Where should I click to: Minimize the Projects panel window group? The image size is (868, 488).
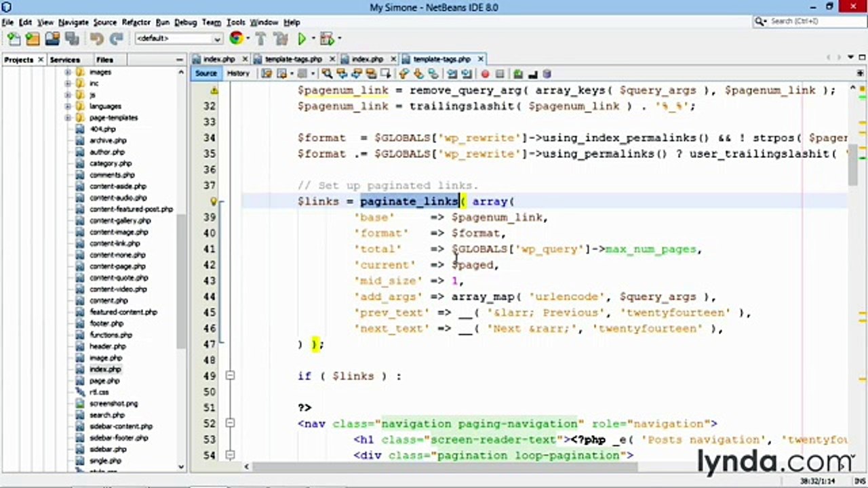tap(180, 60)
